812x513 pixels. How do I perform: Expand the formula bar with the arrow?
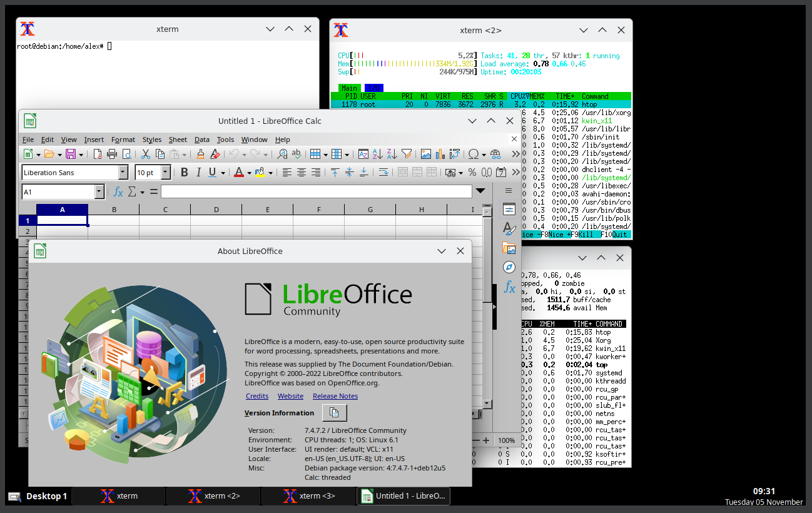(x=480, y=191)
